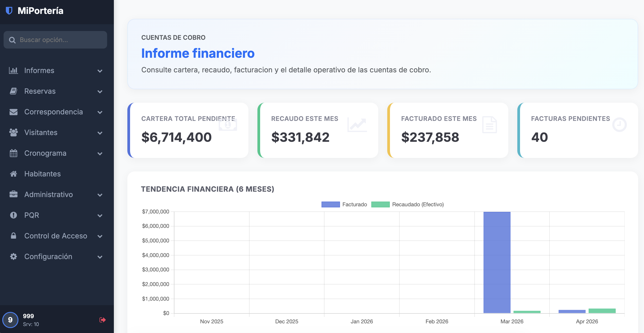Click the $237,858 facturado value
644x333 pixels.
(430, 137)
